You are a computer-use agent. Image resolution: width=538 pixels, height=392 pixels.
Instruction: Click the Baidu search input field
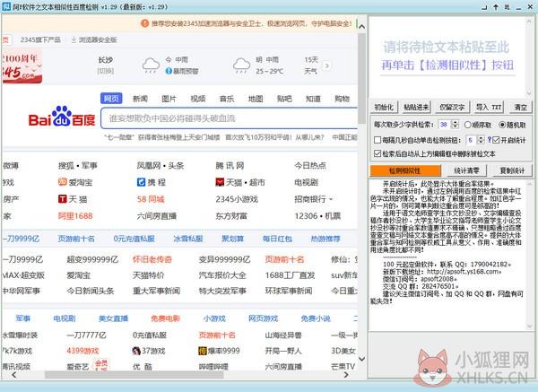[x=230, y=118]
